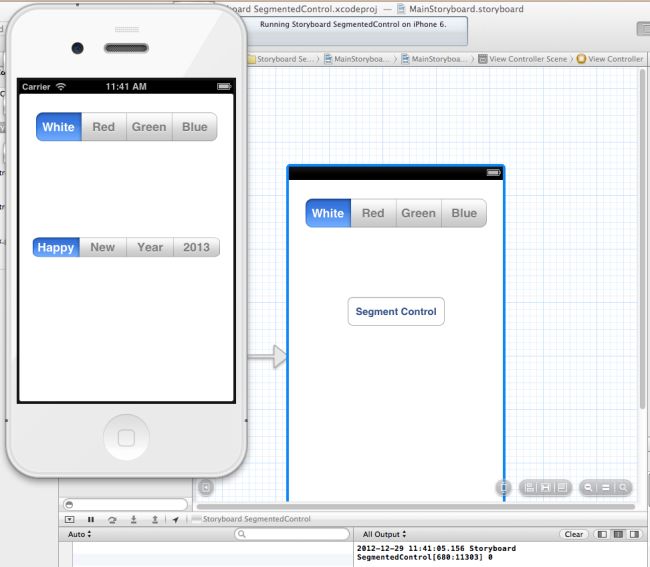This screenshot has height=567, width=650.
Task: Click the Simulate Location arrow icon
Action: click(176, 520)
